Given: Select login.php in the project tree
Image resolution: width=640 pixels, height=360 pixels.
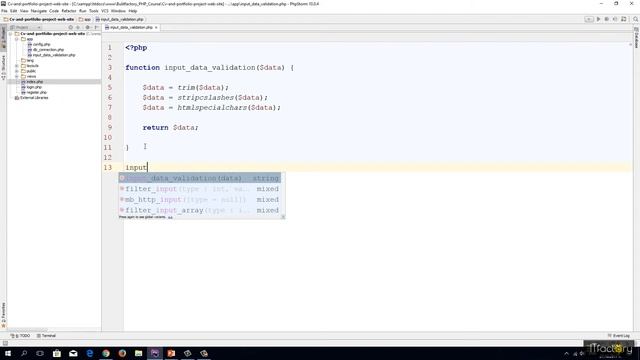Looking at the screenshot, I should click(31, 87).
